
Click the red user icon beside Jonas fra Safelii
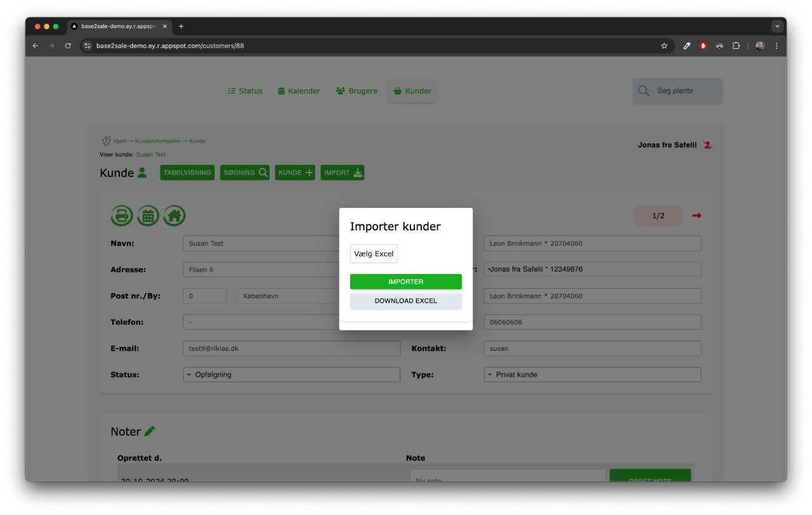coord(707,145)
